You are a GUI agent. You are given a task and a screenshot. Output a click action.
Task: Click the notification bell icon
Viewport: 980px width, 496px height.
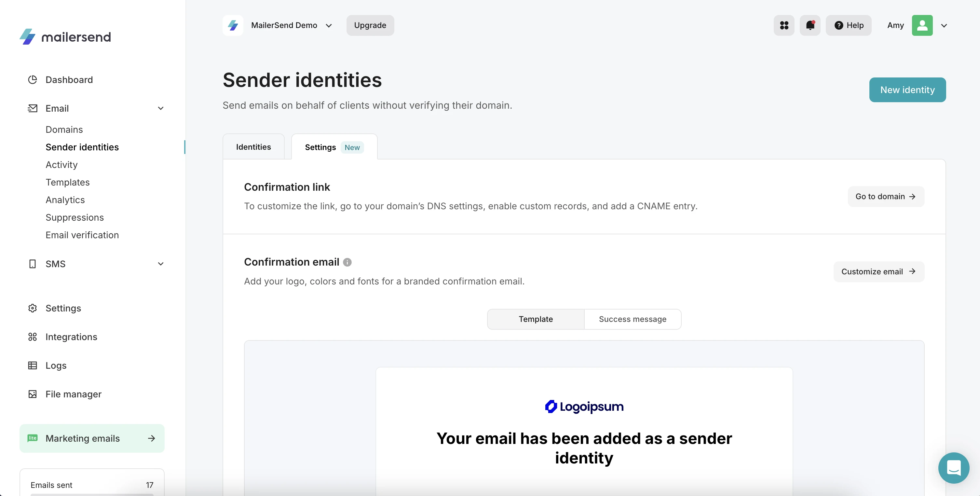tap(810, 25)
